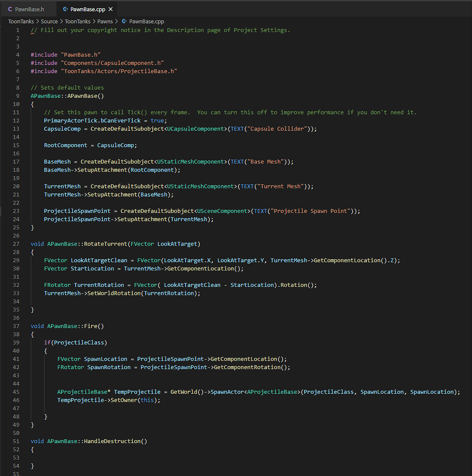Click line number 51 in the gutter
The width and height of the screenshot is (472, 476).
pyautogui.click(x=16, y=441)
